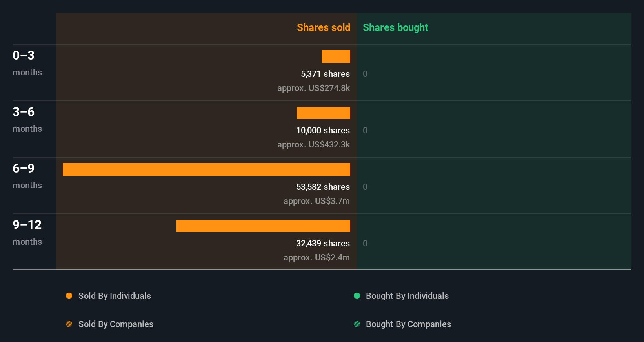The height and width of the screenshot is (342, 644).
Task: Click the bought 0 value in 9–12 months row
Action: coord(365,243)
